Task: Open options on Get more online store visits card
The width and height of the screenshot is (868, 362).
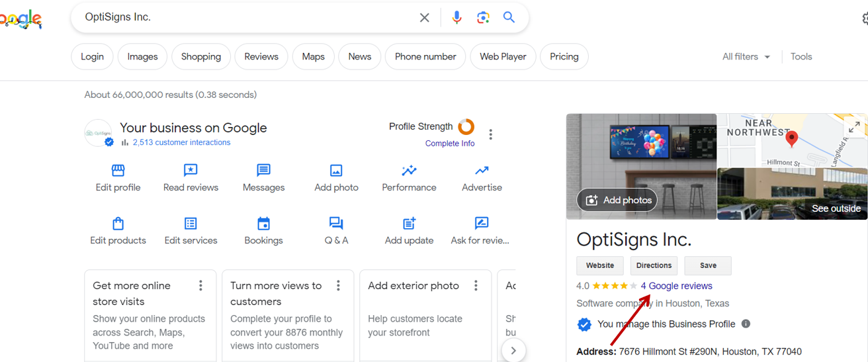Action: coord(200,286)
